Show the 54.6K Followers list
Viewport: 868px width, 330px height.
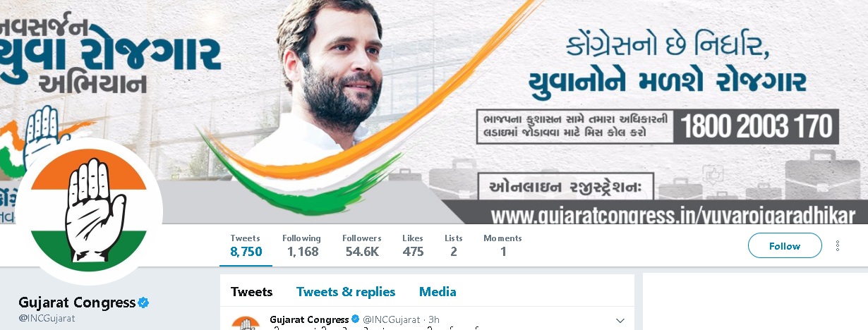362,245
